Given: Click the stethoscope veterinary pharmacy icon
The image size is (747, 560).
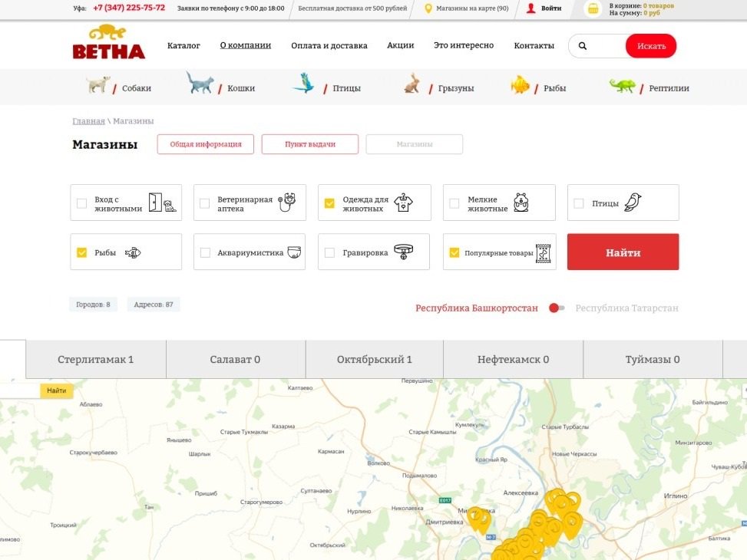Looking at the screenshot, I should click(x=287, y=203).
